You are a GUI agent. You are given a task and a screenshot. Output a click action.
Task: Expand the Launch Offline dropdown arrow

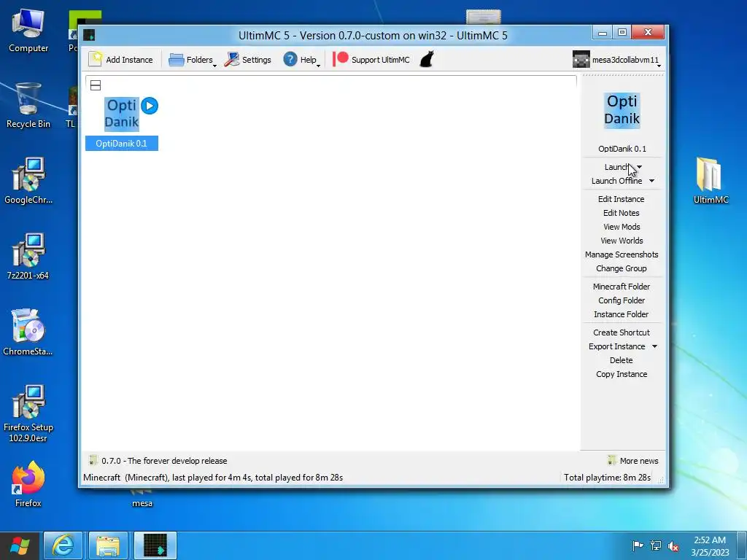coord(651,181)
